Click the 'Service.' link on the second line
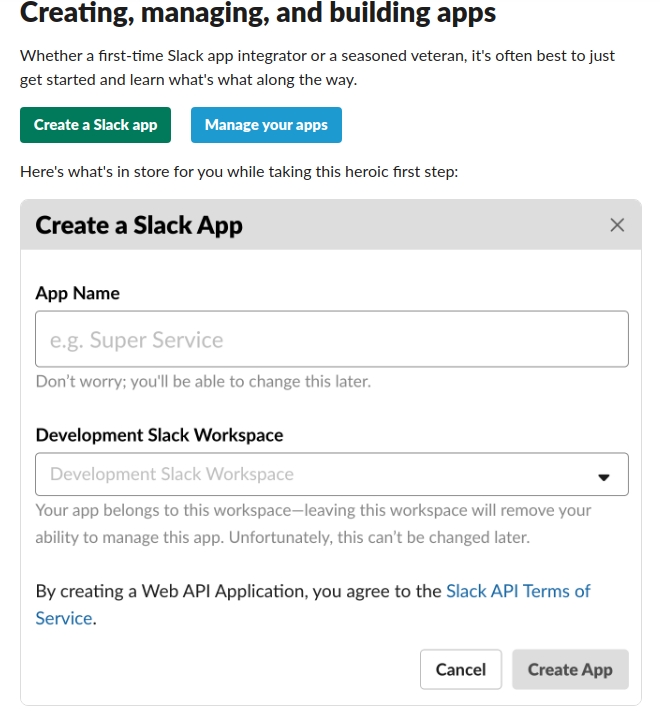Screen dimensions: 660x717 (64, 618)
